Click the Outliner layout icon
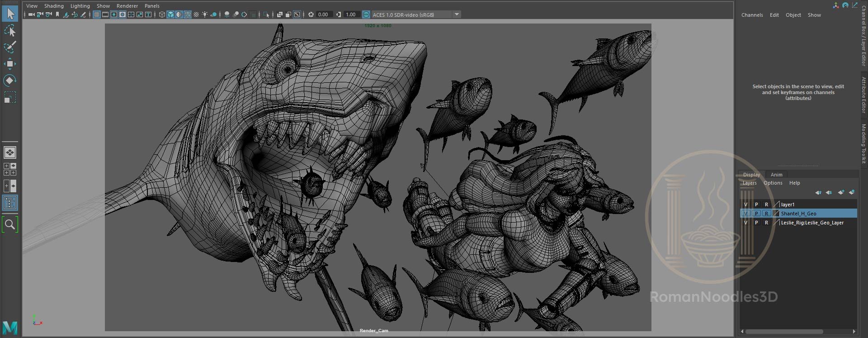 tap(10, 203)
